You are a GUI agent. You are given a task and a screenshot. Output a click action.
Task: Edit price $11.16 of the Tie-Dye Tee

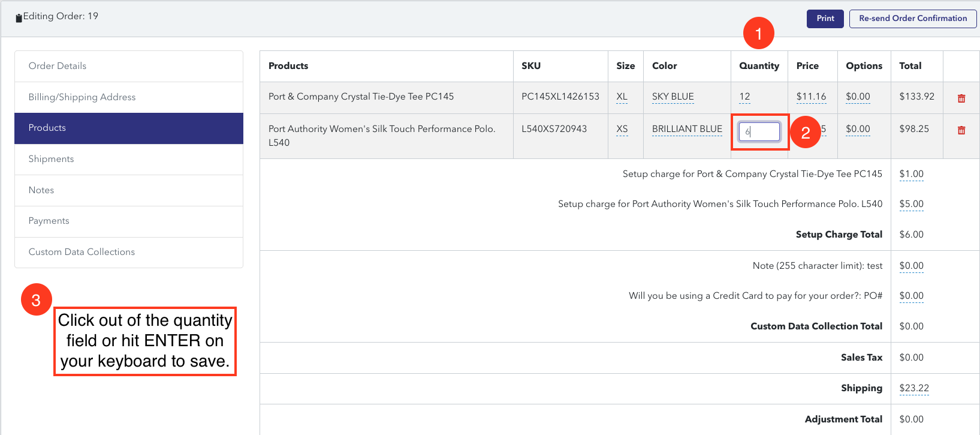click(811, 97)
